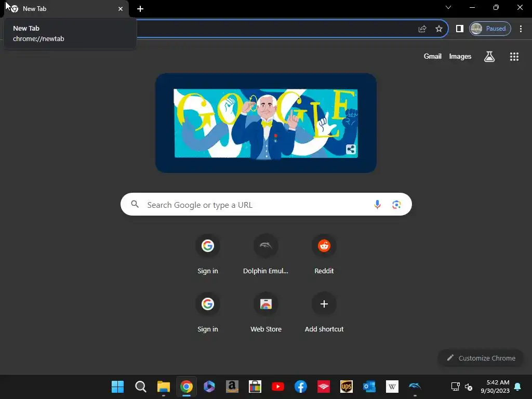Image resolution: width=532 pixels, height=399 pixels.
Task: Open Customize Chrome button
Action: 481,358
